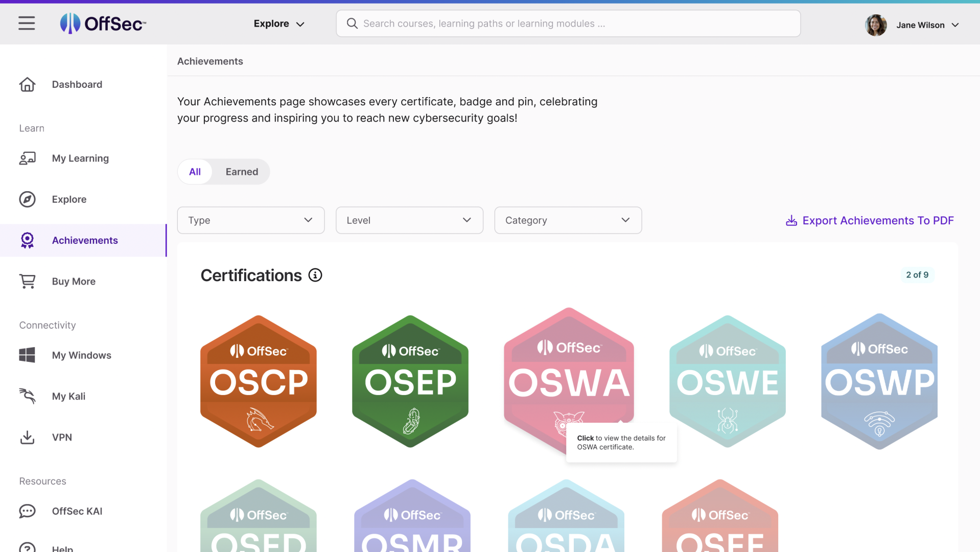Image resolution: width=980 pixels, height=552 pixels.
Task: Click the Buy More cart icon
Action: pos(27,281)
